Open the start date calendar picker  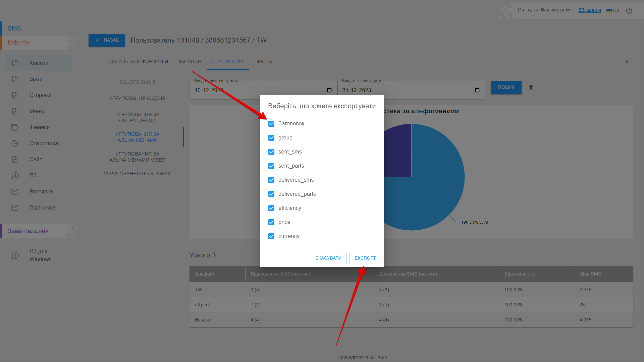pyautogui.click(x=329, y=90)
